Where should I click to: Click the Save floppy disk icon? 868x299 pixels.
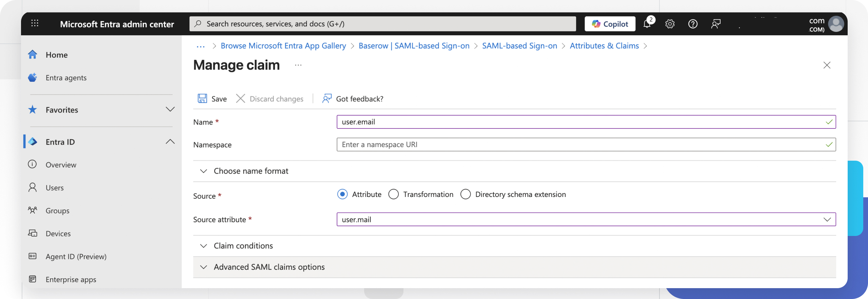(x=202, y=98)
